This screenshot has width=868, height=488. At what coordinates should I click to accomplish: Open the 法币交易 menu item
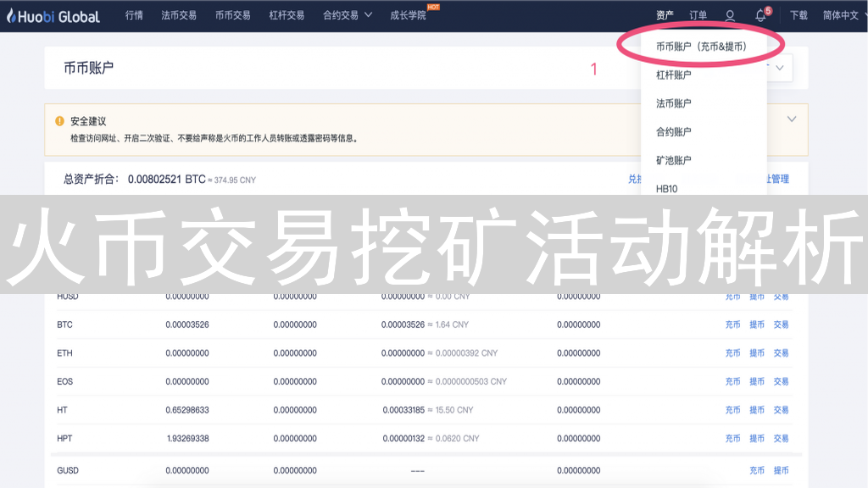pos(179,15)
